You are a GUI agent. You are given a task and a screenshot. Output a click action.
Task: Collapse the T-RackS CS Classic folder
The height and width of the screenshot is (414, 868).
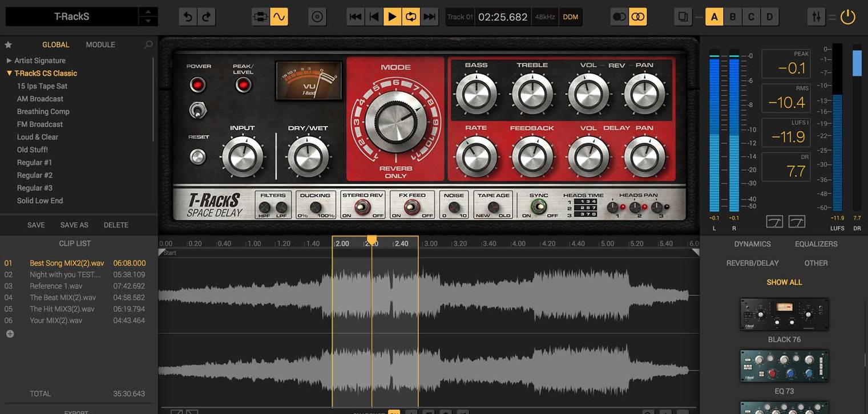click(9, 74)
